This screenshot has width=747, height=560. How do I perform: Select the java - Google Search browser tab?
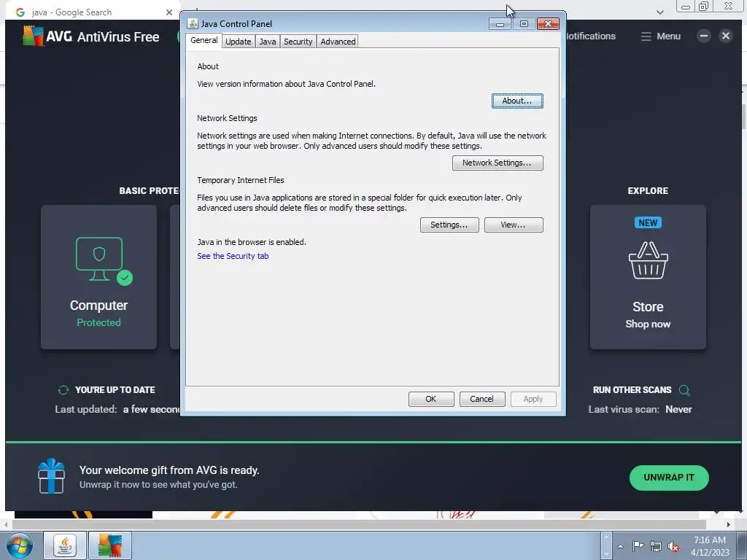[93, 12]
